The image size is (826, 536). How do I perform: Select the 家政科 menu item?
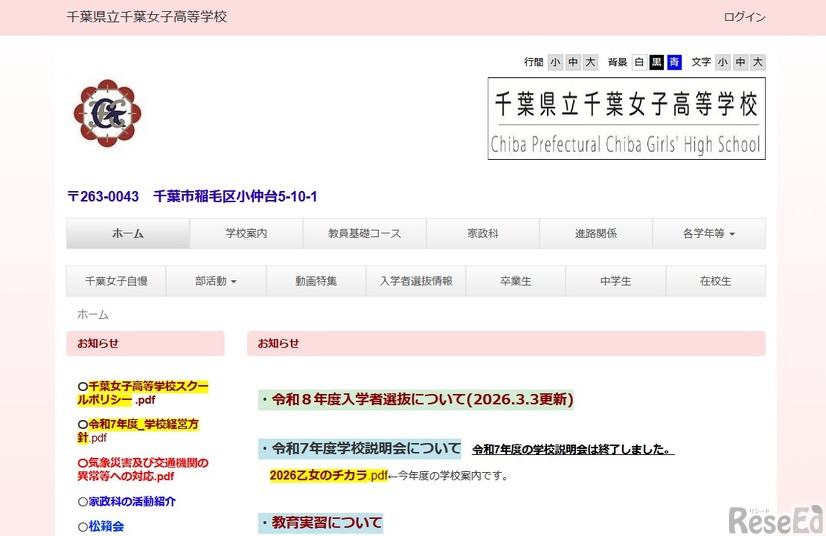click(482, 233)
